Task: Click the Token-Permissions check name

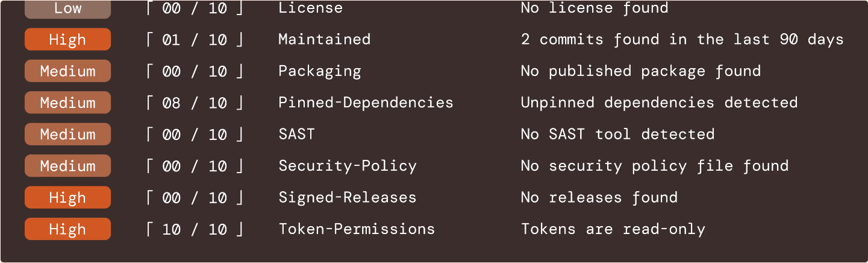Action: [x=356, y=229]
